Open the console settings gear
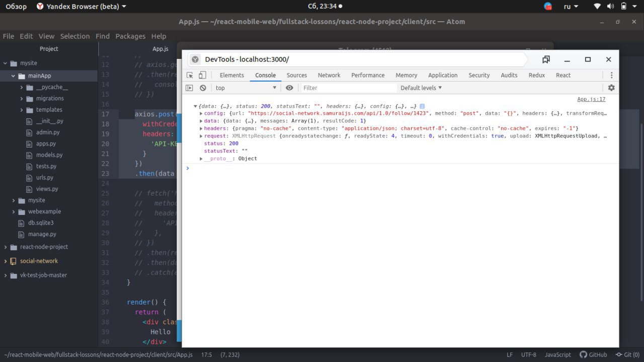Screen dimensions: 644x362 pyautogui.click(x=611, y=88)
